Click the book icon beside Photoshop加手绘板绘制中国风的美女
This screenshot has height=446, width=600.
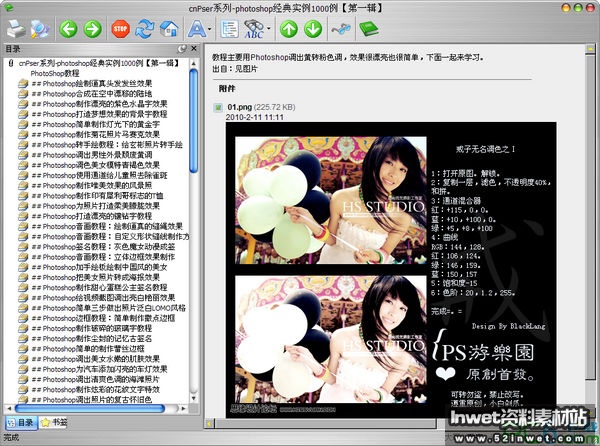click(23, 267)
